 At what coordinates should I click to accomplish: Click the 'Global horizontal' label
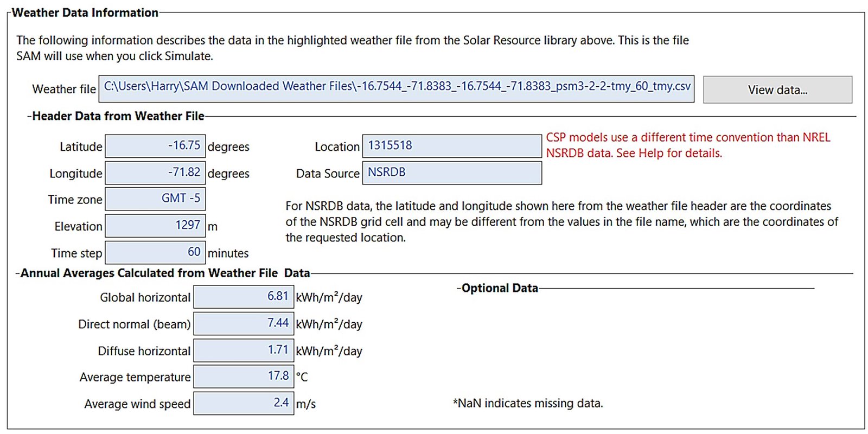(x=145, y=297)
